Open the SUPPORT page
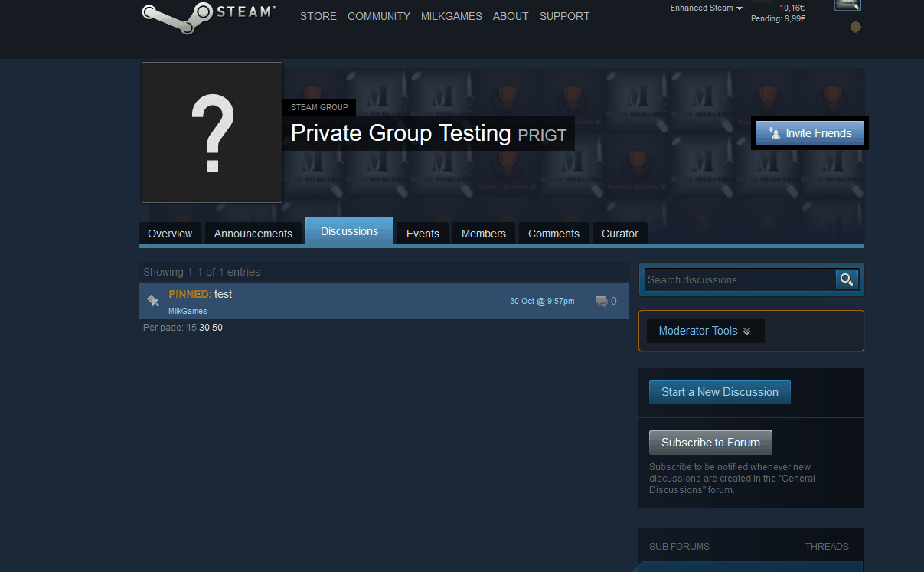The width and height of the screenshot is (924, 572). [x=565, y=16]
